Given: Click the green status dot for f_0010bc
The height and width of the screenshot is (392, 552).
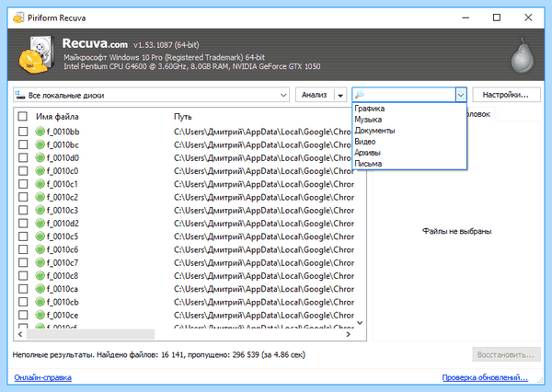Looking at the screenshot, I should 40,144.
